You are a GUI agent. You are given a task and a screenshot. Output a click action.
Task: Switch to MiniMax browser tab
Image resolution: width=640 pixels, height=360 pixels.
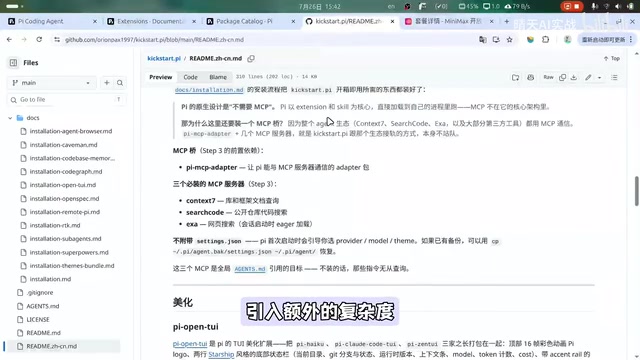click(449, 21)
